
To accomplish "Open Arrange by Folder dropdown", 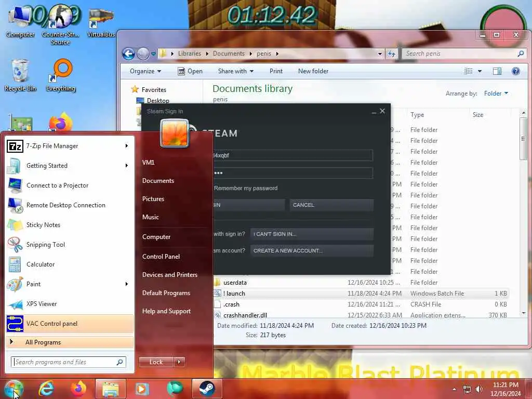I will point(496,94).
